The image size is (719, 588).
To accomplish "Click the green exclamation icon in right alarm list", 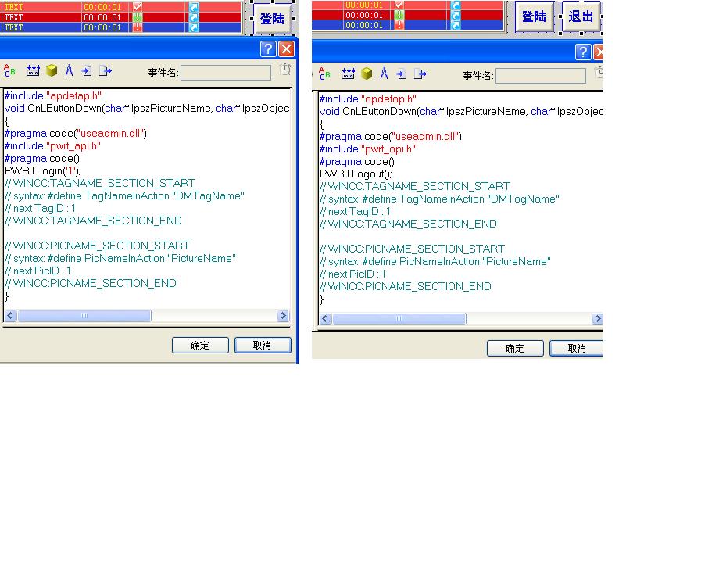I will coord(399,15).
